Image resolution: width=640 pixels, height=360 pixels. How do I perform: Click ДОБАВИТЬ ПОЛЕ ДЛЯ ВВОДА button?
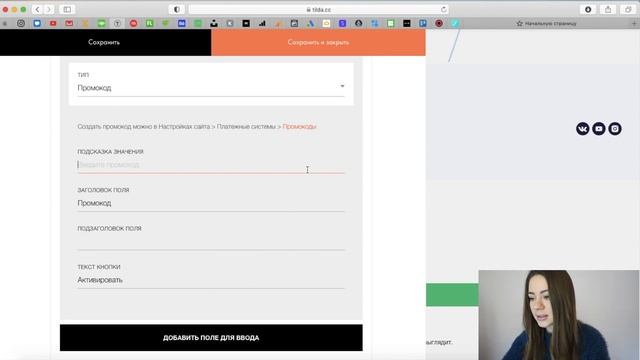[x=211, y=338]
